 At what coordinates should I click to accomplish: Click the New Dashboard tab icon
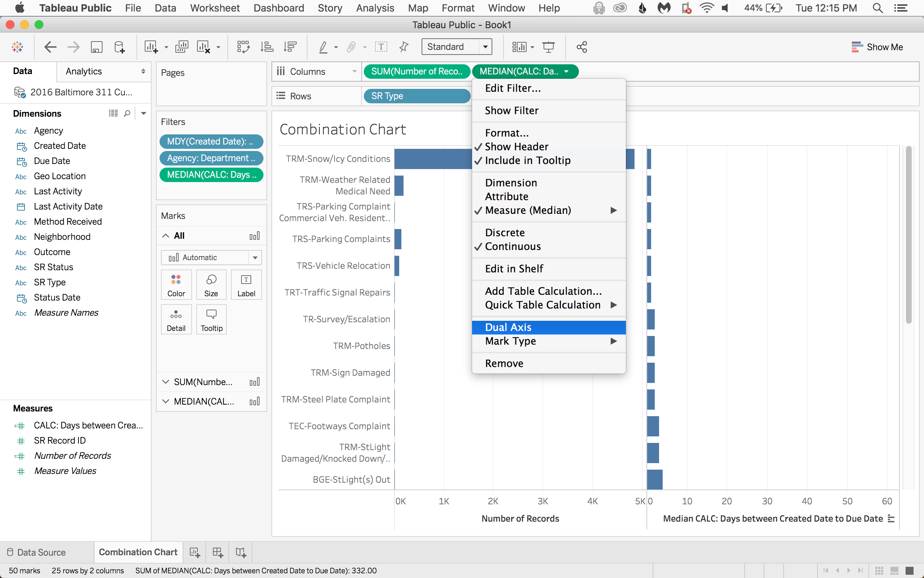point(218,552)
